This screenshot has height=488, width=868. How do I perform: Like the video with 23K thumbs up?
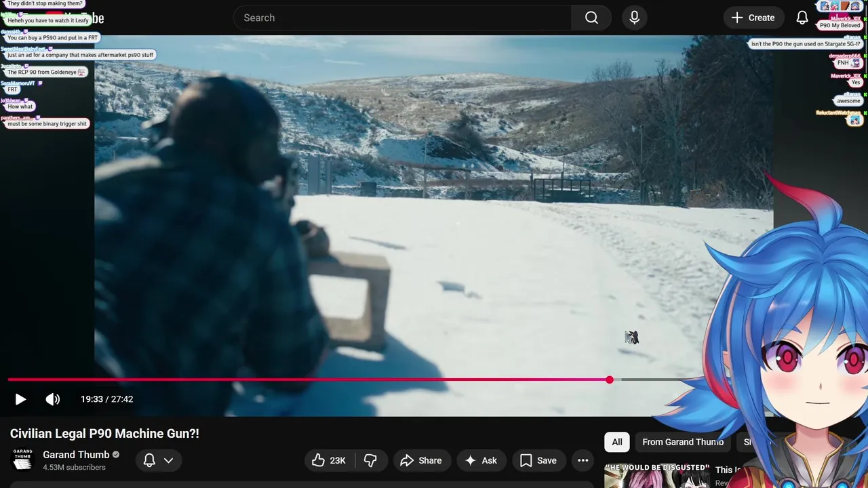(329, 460)
